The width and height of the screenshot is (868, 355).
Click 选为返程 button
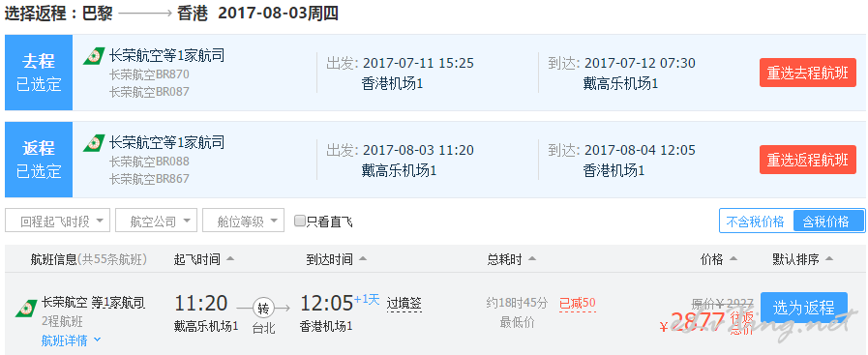(804, 308)
